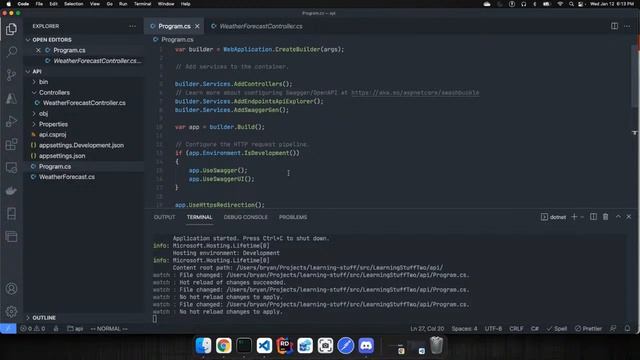The image size is (640, 360).
Task: Change indentation via Spaces: 4
Action: click(x=464, y=329)
